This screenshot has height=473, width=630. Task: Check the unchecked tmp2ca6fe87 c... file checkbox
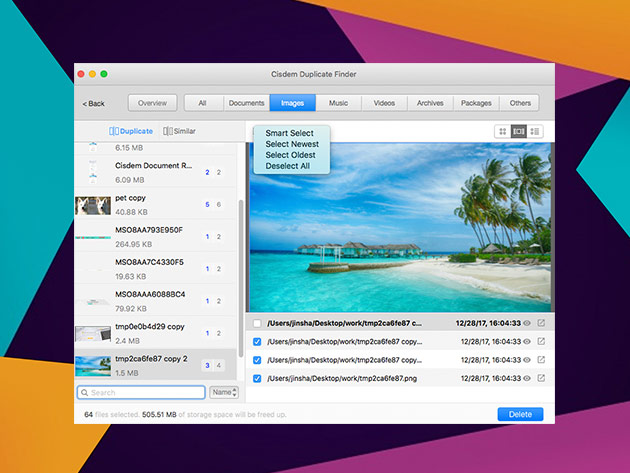(x=257, y=324)
